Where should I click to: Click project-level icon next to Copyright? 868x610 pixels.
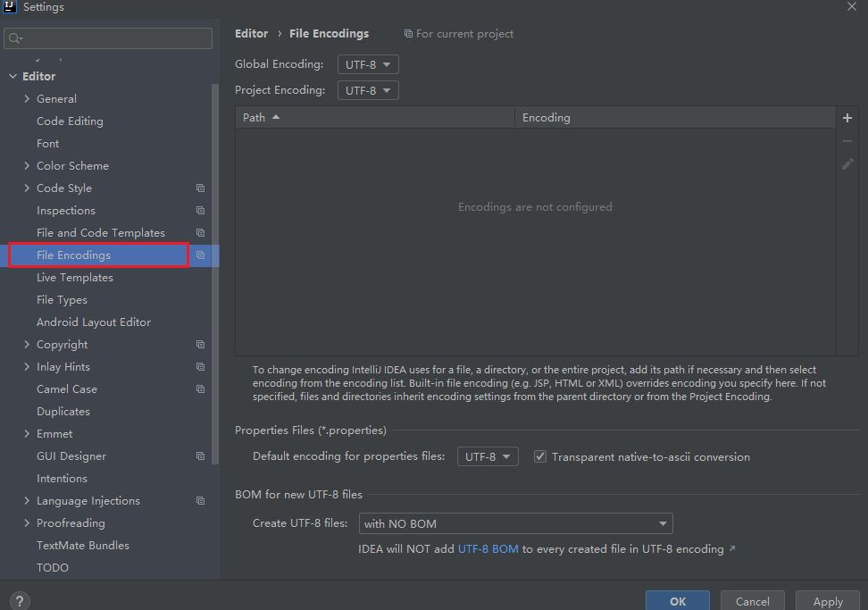pos(200,345)
